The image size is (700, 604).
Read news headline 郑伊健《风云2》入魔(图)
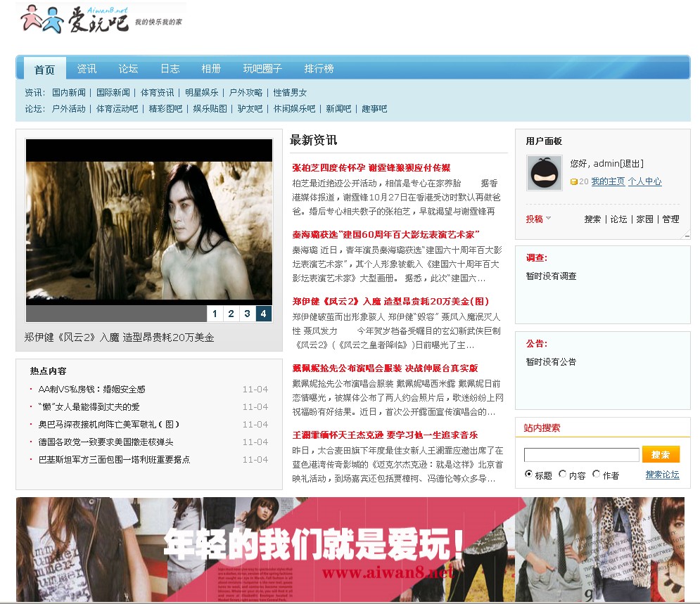(390, 302)
